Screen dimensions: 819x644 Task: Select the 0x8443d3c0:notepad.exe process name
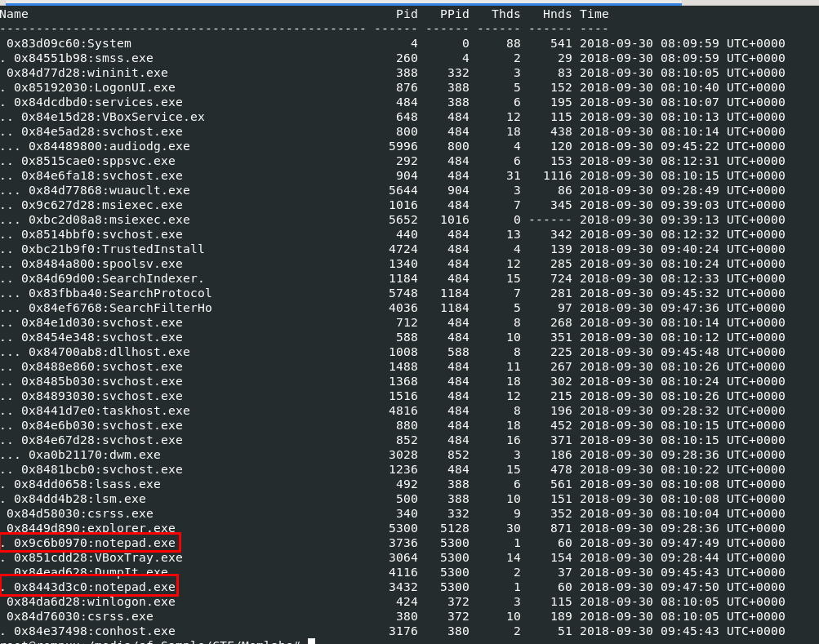95,587
